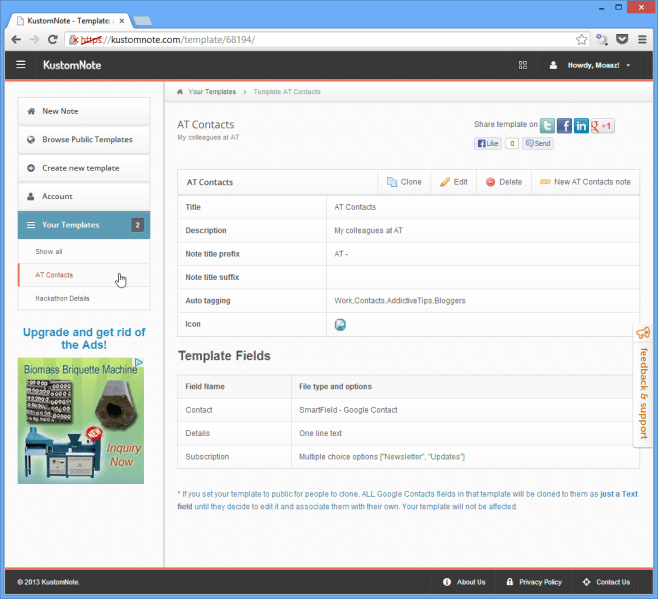Image resolution: width=658 pixels, height=599 pixels.
Task: Select the KustomNote browser tab
Action: click(70, 21)
